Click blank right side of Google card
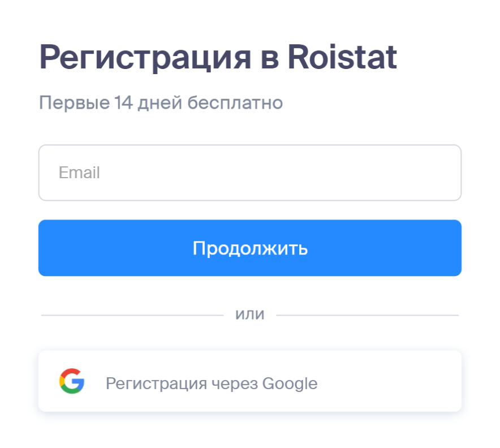Screen dimensions: 500x448 (x=389, y=381)
